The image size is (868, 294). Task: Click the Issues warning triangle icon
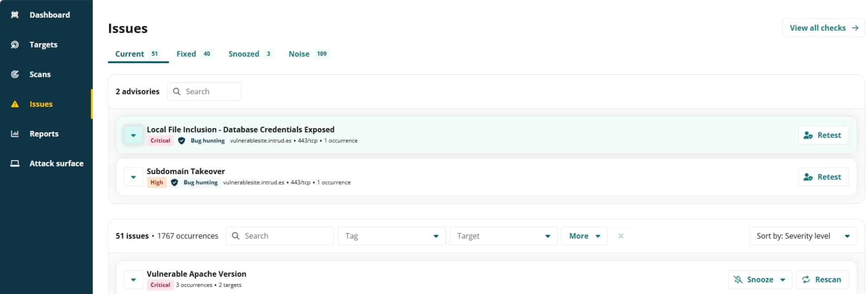pyautogui.click(x=15, y=104)
